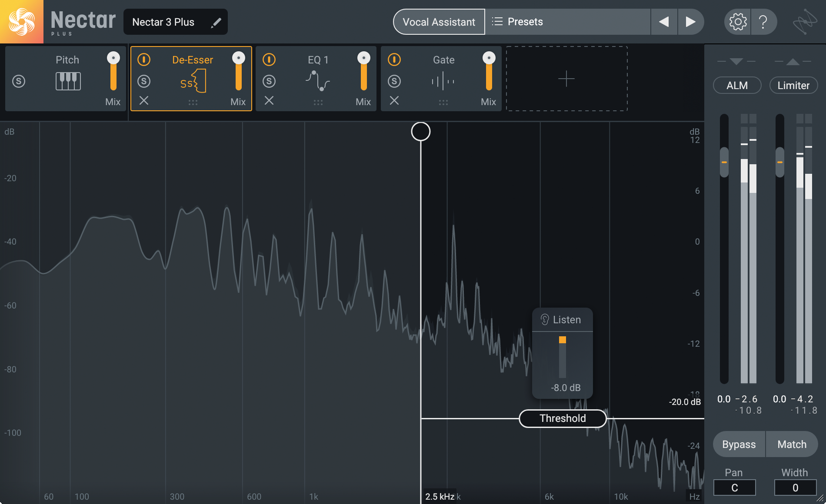Image resolution: width=826 pixels, height=504 pixels.
Task: Solo the Pitch module
Action: [19, 81]
